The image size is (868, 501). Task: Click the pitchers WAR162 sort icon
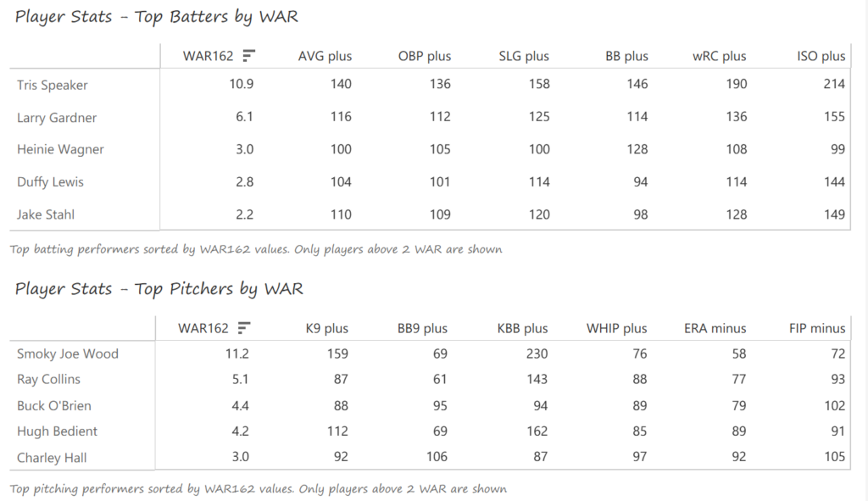(x=244, y=328)
